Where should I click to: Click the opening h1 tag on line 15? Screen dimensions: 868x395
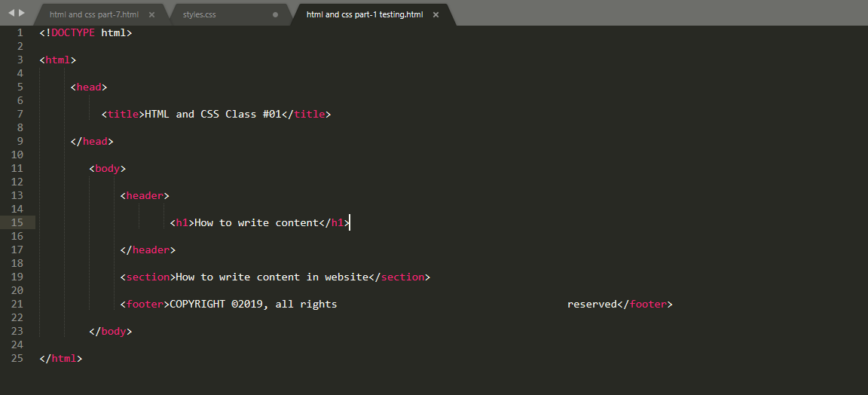click(182, 222)
